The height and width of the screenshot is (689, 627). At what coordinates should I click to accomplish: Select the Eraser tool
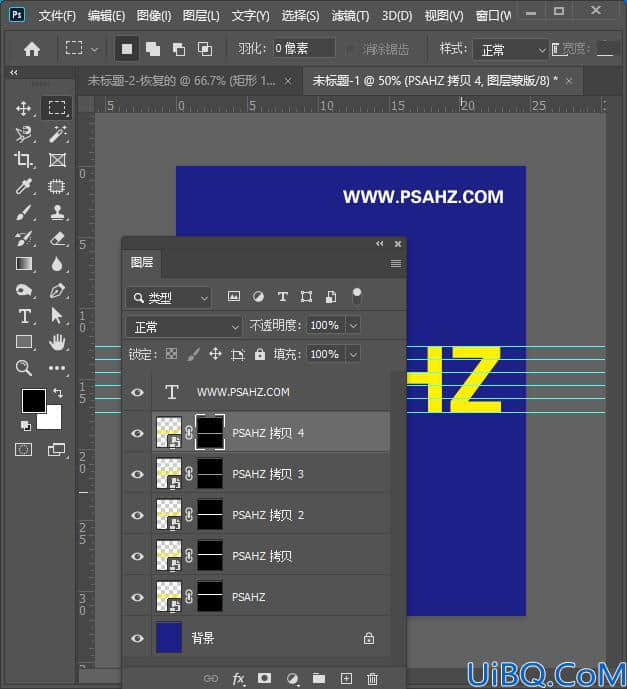click(x=57, y=239)
